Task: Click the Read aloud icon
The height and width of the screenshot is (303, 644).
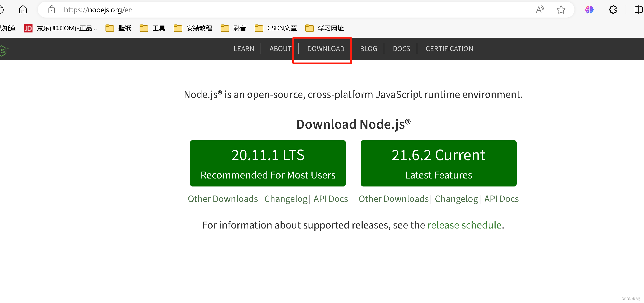Action: click(x=540, y=10)
